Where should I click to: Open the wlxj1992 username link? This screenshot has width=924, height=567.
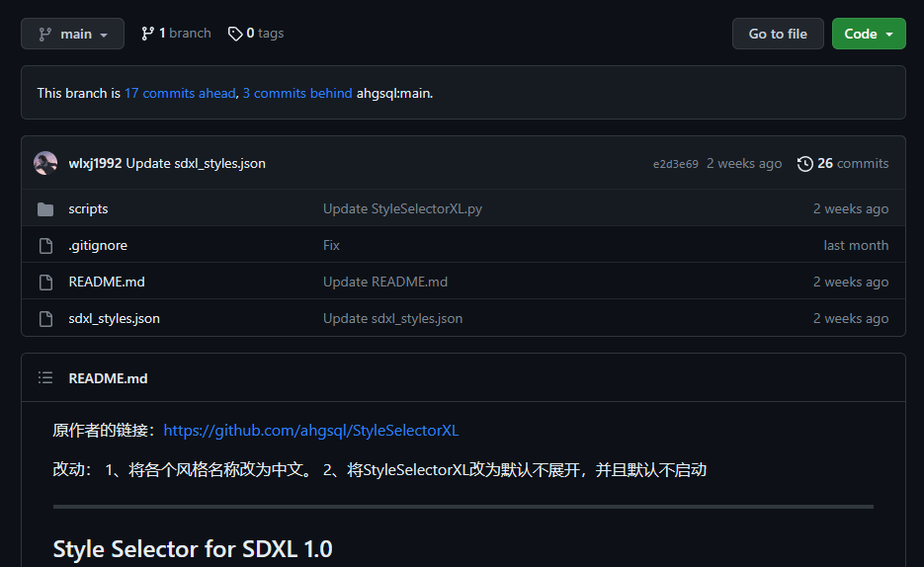(x=95, y=163)
